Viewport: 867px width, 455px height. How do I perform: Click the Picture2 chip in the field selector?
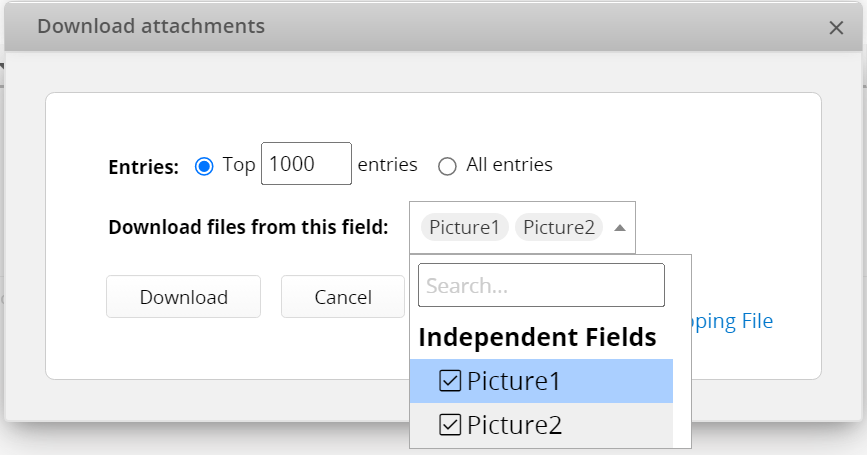[559, 227]
